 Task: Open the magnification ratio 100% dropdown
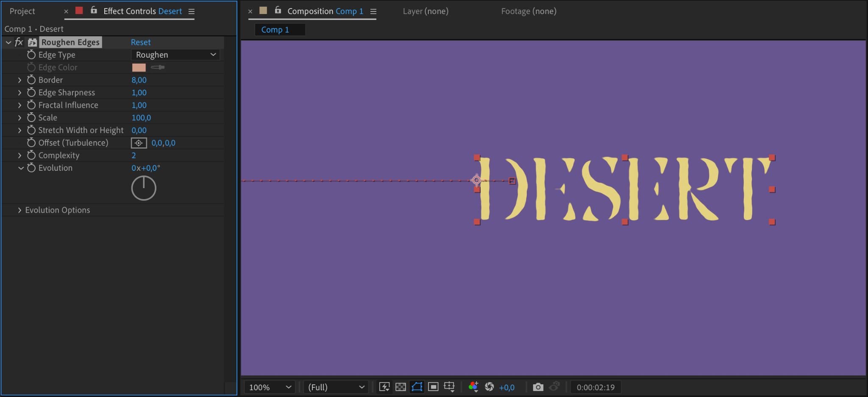click(x=270, y=387)
